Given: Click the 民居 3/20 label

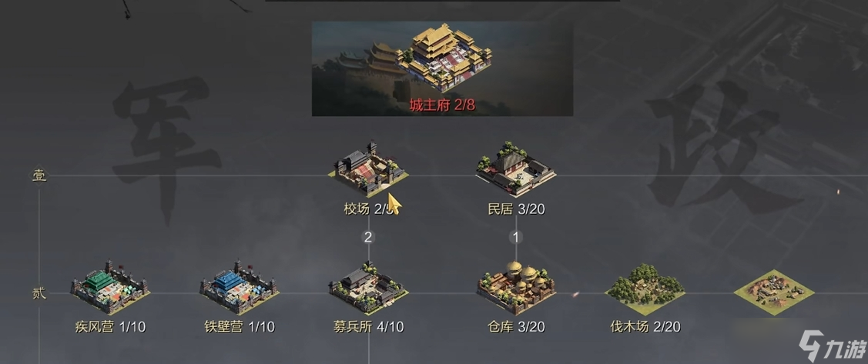Looking at the screenshot, I should (x=516, y=209).
